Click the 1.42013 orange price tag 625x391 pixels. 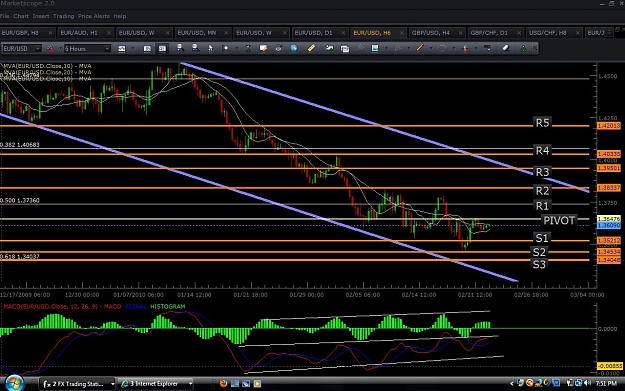(x=609, y=126)
